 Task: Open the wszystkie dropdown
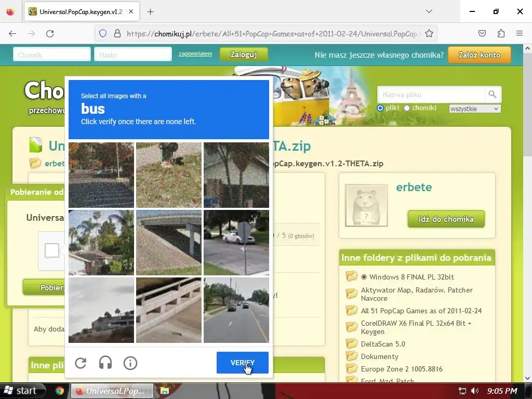click(x=475, y=109)
